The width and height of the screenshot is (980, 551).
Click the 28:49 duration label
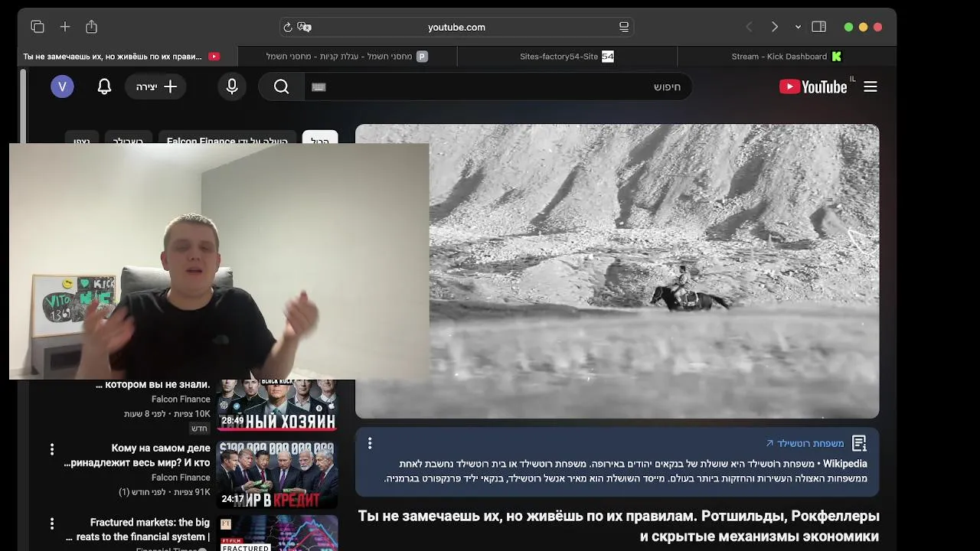point(233,421)
